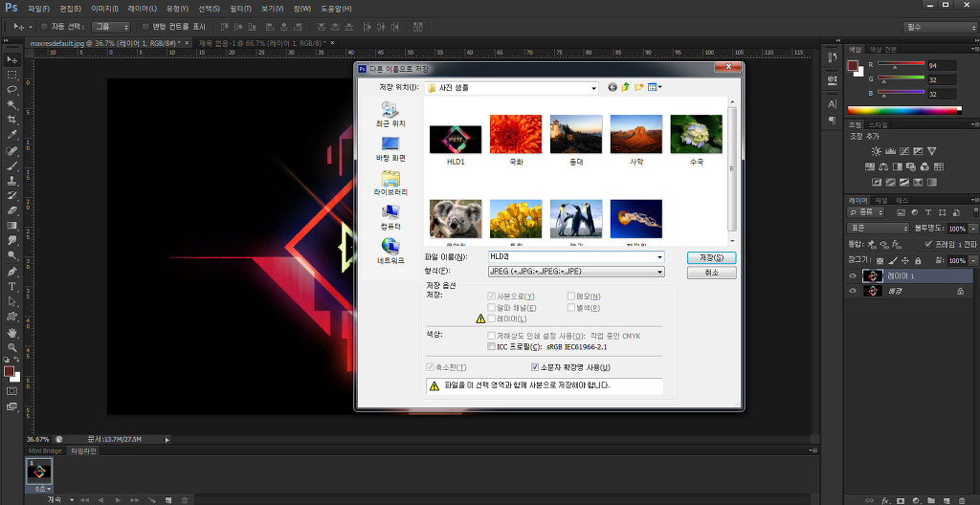
Task: Click the create new folder icon
Action: 638,87
